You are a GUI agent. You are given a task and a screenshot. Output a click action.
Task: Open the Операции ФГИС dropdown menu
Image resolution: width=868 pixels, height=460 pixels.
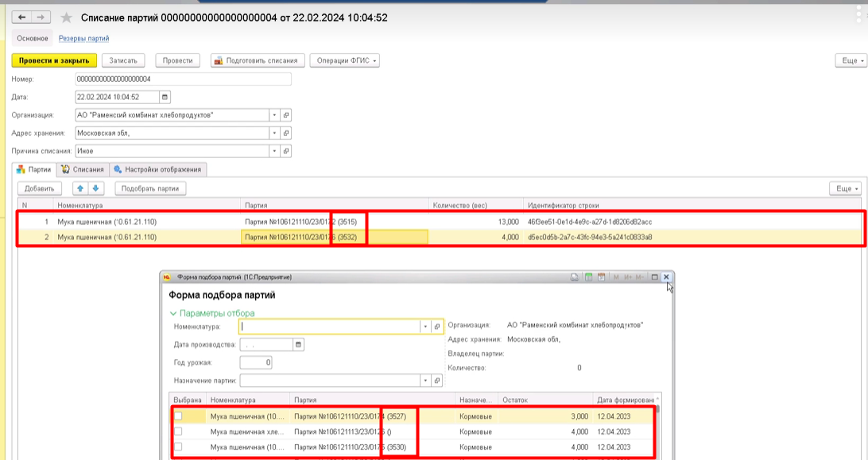[344, 60]
